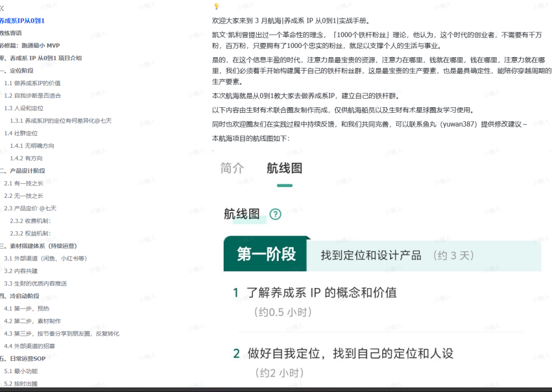Open step 2 做好自我定位 item
This screenshot has height=392, width=552.
click(x=343, y=353)
